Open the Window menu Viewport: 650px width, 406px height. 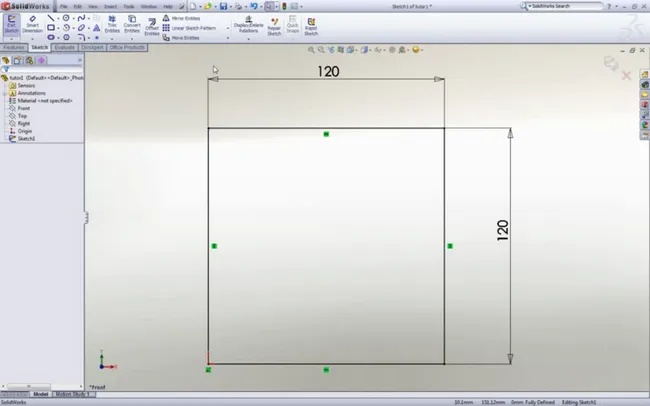(x=148, y=7)
